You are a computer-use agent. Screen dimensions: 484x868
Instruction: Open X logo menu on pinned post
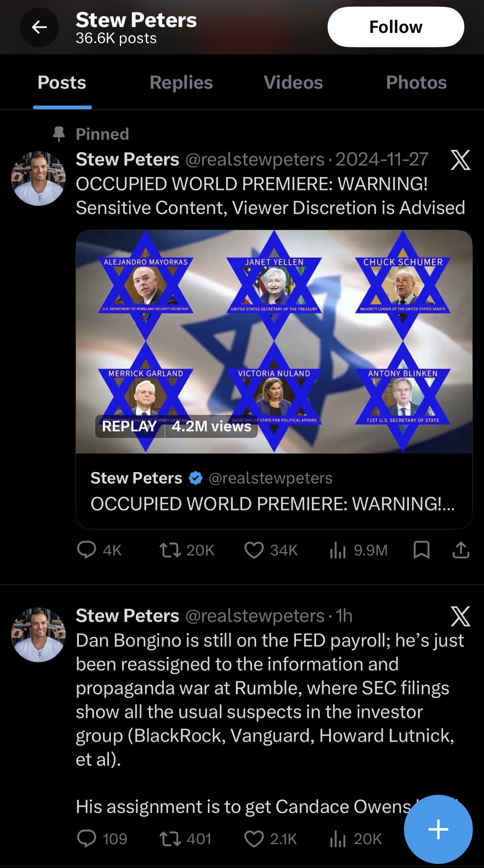460,160
